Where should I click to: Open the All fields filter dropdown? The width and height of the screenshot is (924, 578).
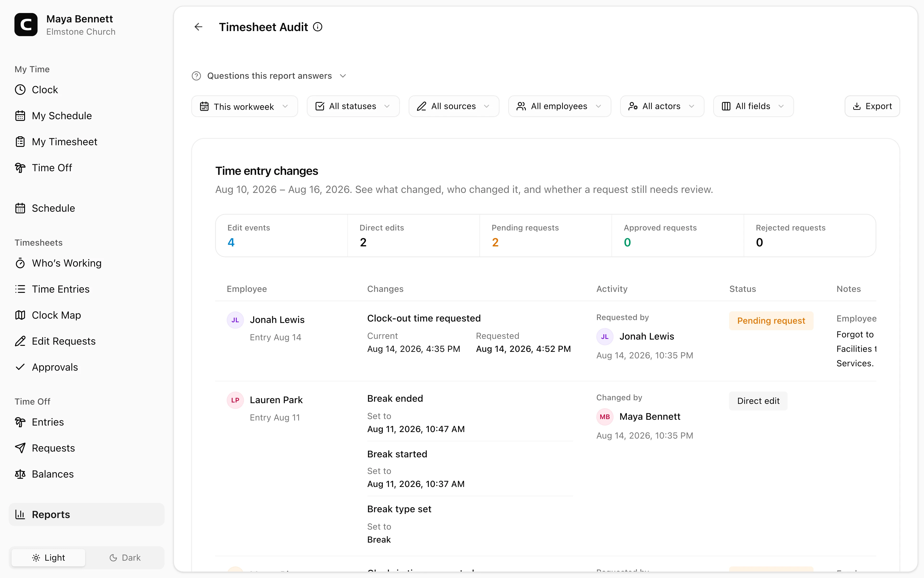[753, 106]
